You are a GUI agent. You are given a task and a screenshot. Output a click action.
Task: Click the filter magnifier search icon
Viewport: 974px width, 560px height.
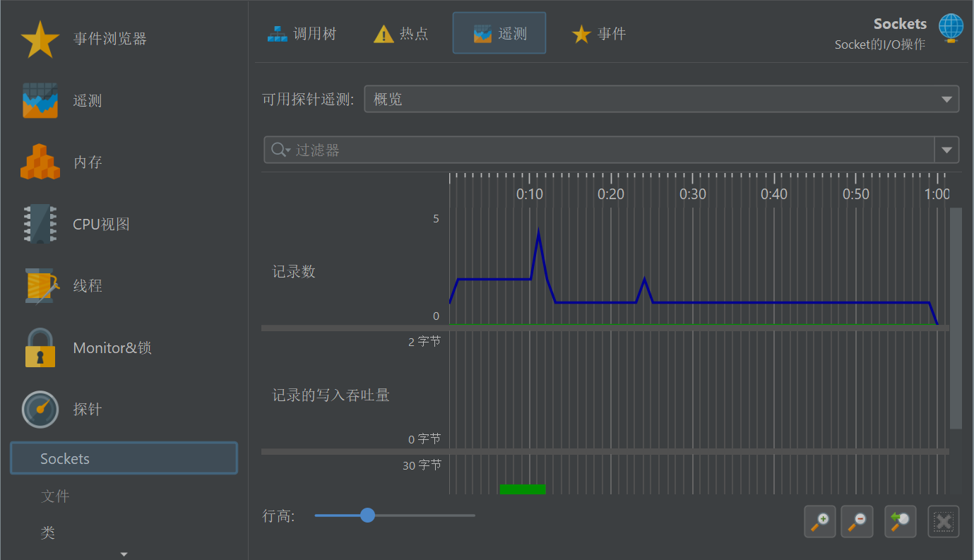point(280,150)
